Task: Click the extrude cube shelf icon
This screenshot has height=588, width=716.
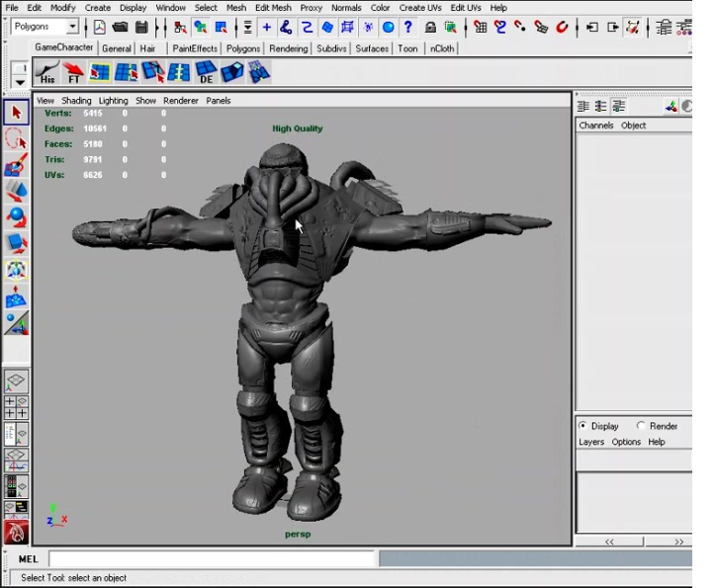Action: tap(232, 72)
